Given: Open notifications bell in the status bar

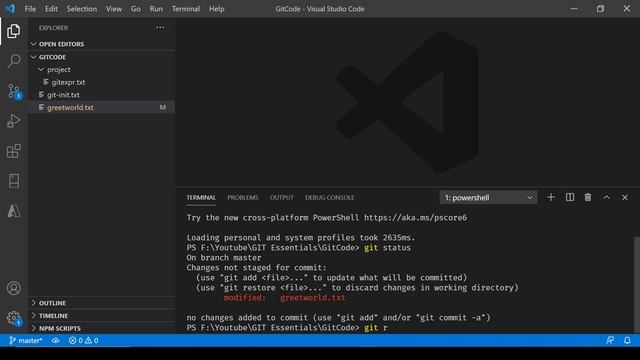Looking at the screenshot, I should coord(627,340).
